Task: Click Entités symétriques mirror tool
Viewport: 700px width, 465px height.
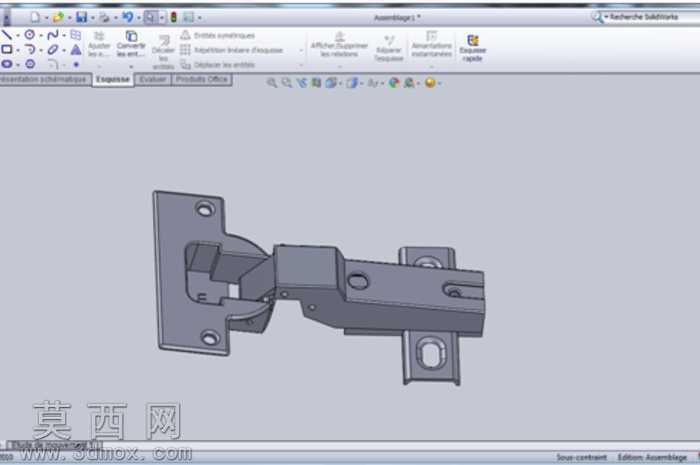Action: [218, 35]
